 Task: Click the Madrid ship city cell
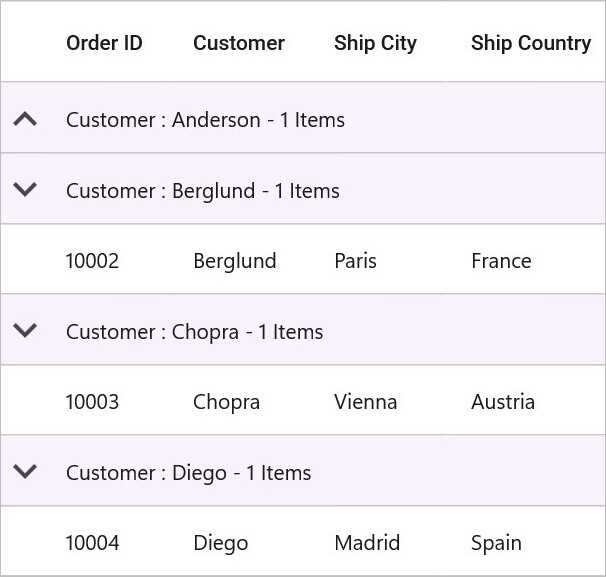[367, 543]
